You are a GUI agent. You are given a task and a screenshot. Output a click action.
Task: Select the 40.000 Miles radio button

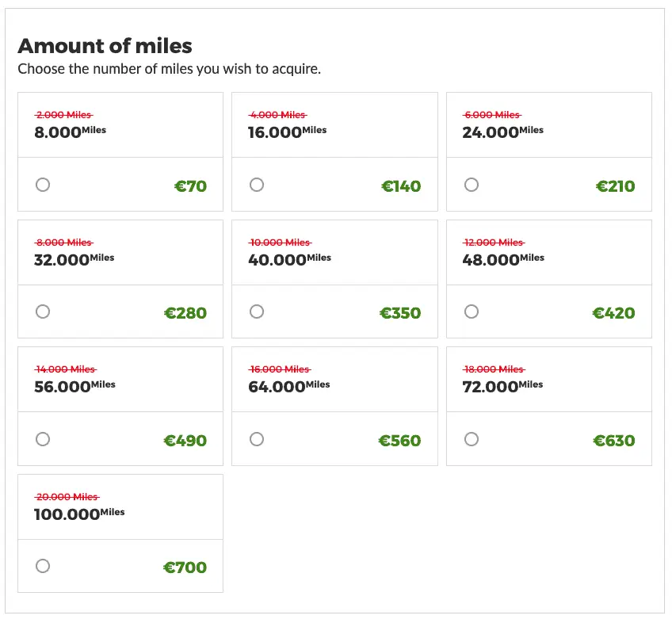[x=257, y=311]
